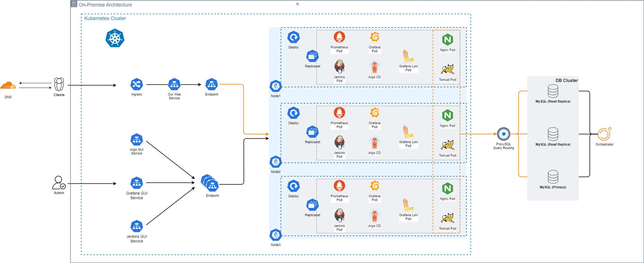This screenshot has width=644, height=263.
Task: Select the Grafana Loki icon in Node1
Action: pos(408,56)
